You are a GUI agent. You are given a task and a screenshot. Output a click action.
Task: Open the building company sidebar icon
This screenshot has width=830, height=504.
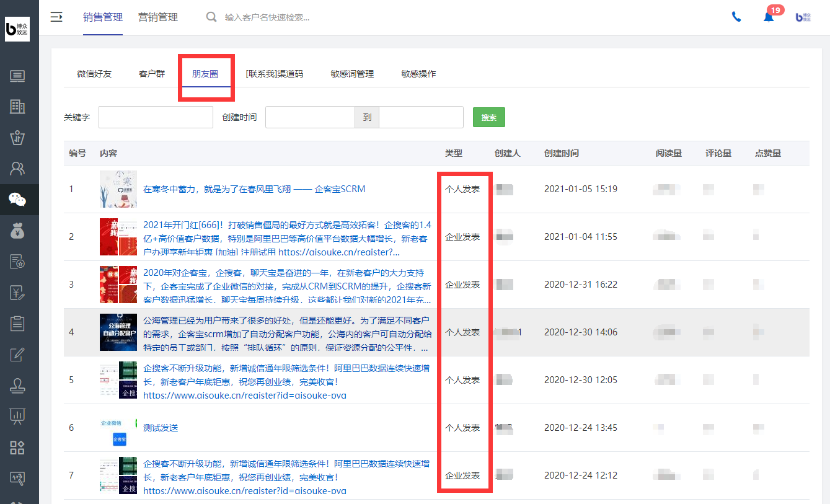click(x=17, y=107)
